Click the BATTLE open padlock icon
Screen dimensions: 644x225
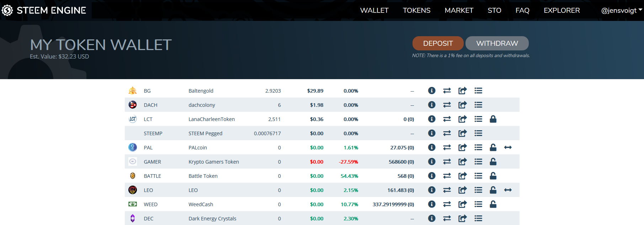coord(493,176)
